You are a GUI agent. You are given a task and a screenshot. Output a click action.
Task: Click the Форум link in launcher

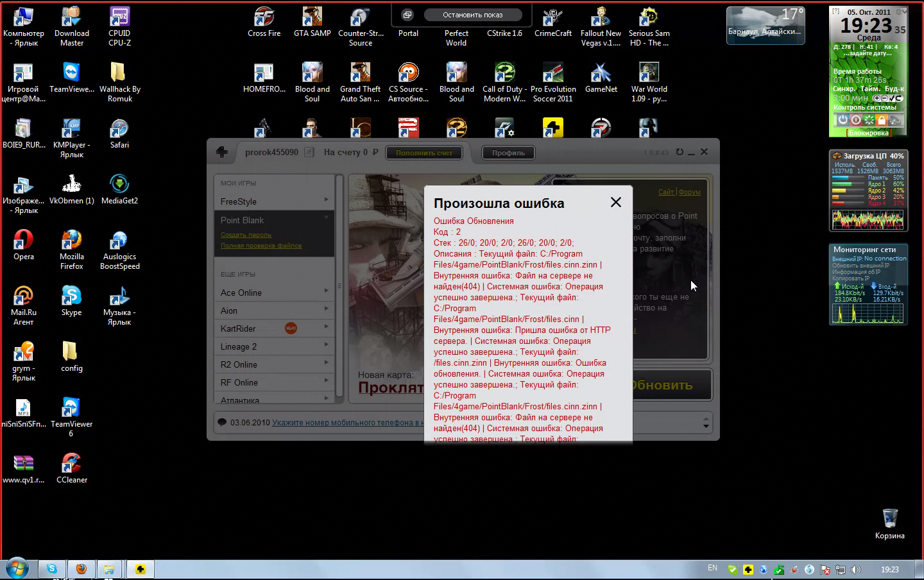[690, 192]
